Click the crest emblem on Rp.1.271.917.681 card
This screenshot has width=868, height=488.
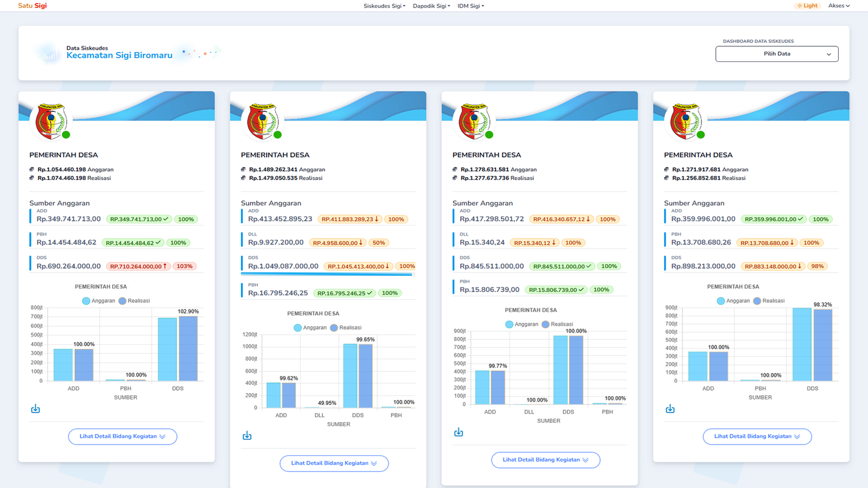tap(685, 121)
